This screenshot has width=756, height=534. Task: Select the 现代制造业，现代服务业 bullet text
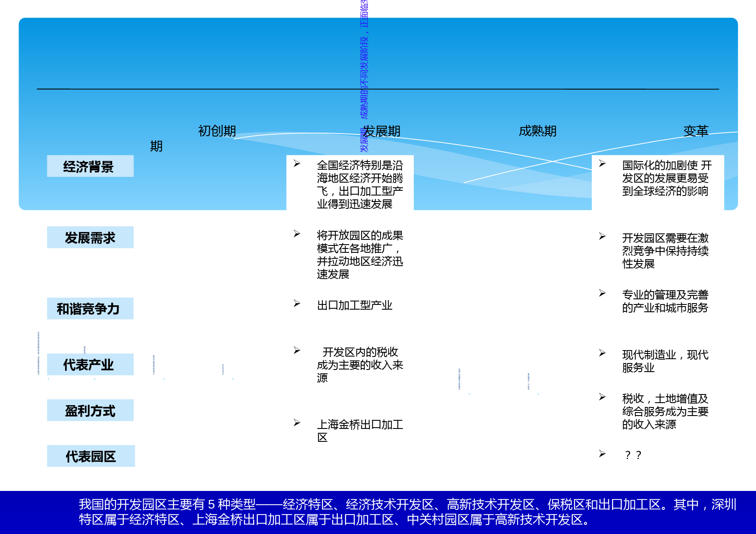[665, 361]
